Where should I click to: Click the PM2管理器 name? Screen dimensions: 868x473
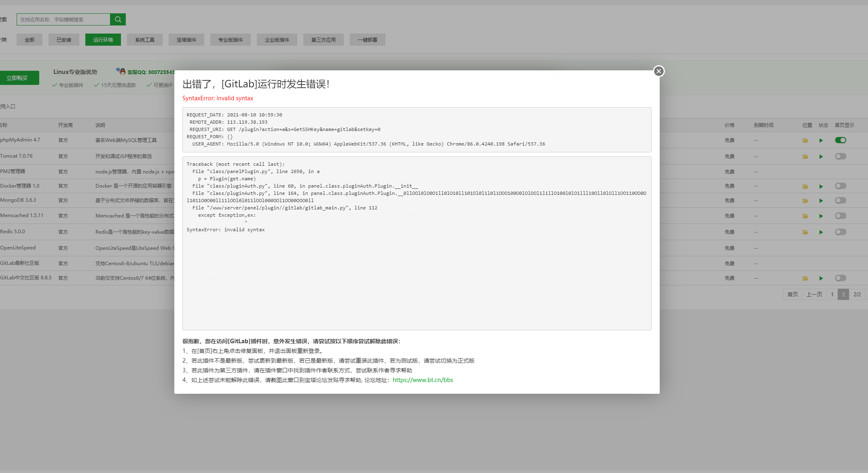(13, 171)
